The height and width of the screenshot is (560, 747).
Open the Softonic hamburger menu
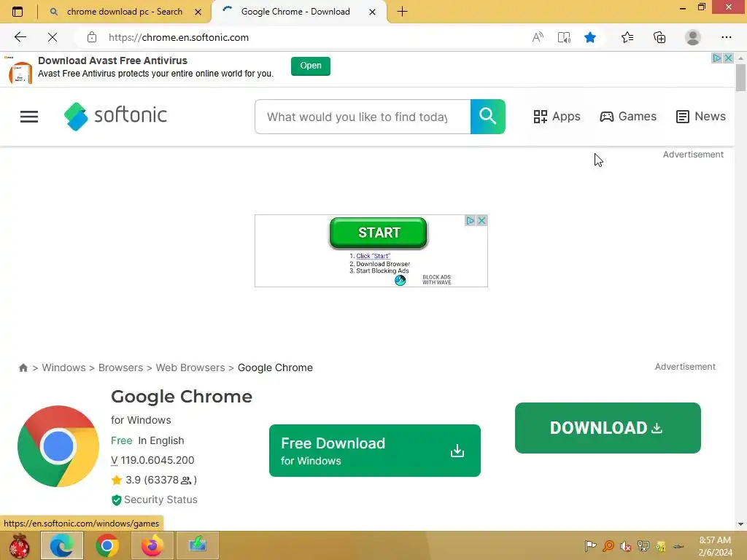click(x=29, y=116)
